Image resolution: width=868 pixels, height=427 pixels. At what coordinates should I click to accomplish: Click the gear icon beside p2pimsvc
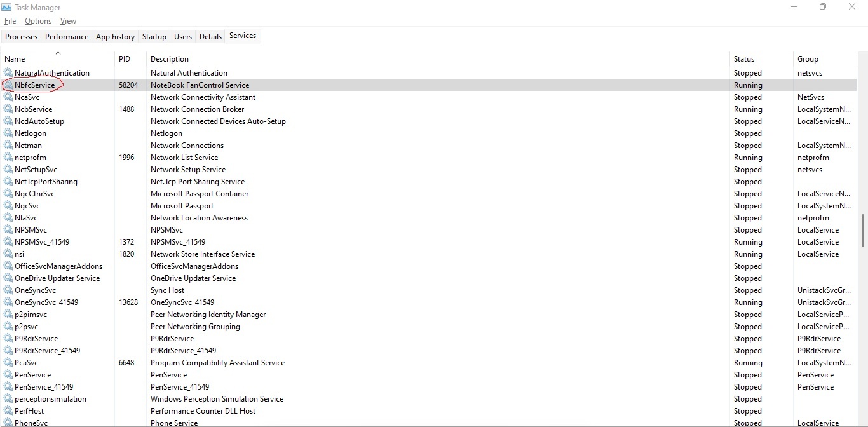click(8, 314)
